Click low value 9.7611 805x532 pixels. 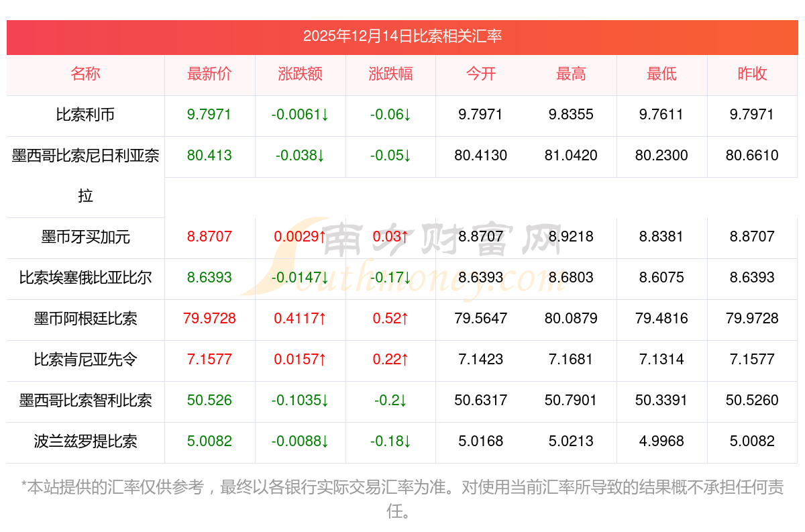(661, 115)
